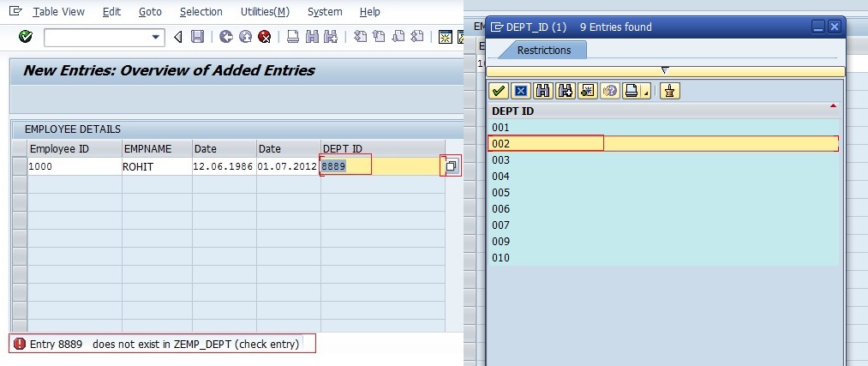Click the left-pointing triangle beside command field
This screenshot has width=868, height=366.
click(x=177, y=37)
